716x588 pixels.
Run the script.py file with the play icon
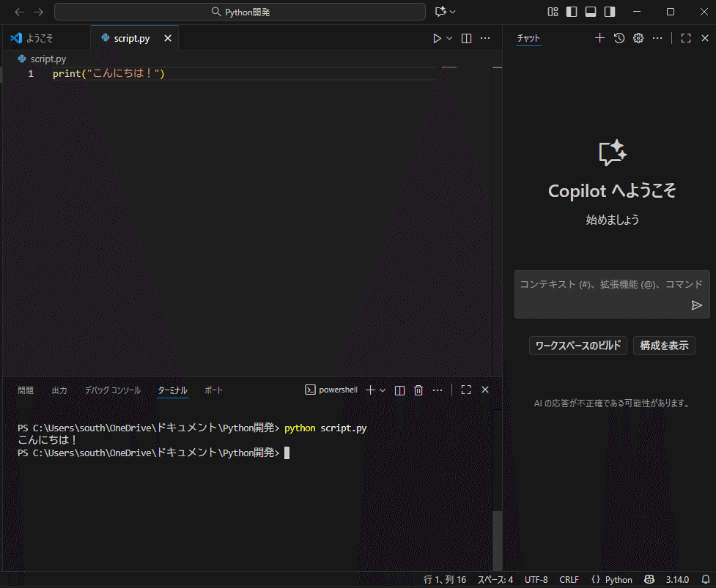[438, 37]
